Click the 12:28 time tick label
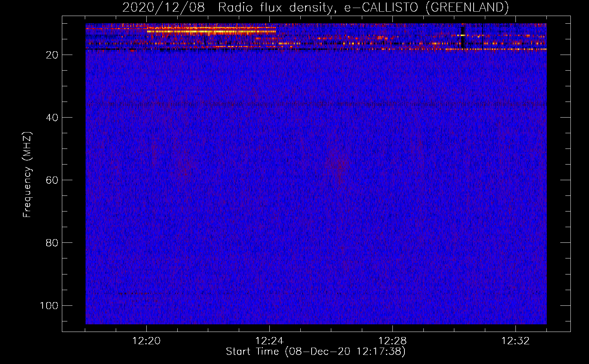Viewport: 589px width, 364px height. pyautogui.click(x=393, y=341)
